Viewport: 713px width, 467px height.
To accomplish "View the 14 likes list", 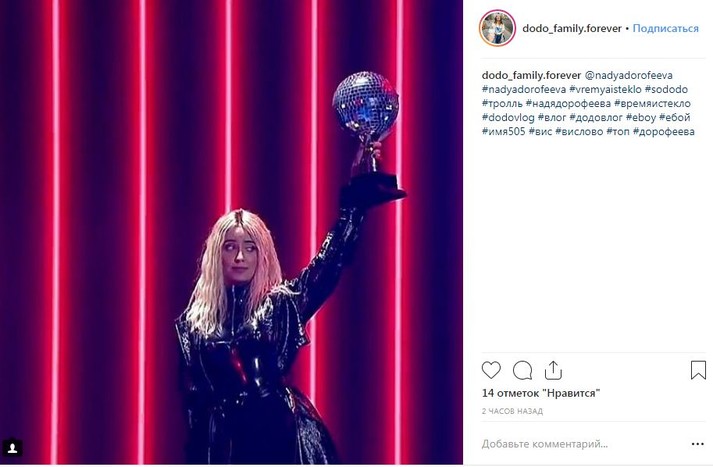I will tap(541, 393).
